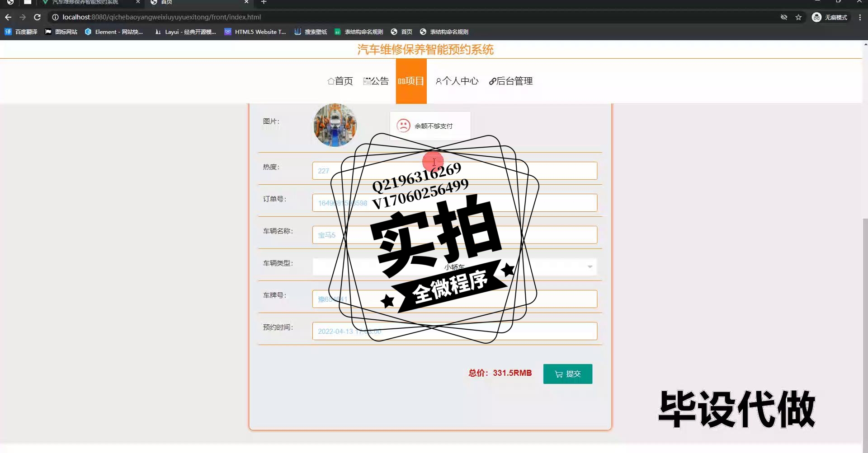Open Element - 网站快... bookmark

[x=114, y=32]
